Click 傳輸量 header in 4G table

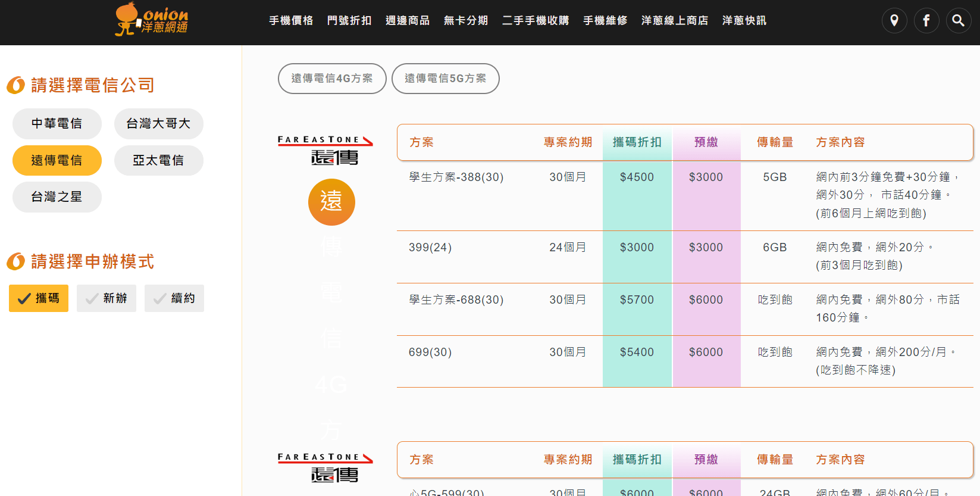tap(775, 142)
